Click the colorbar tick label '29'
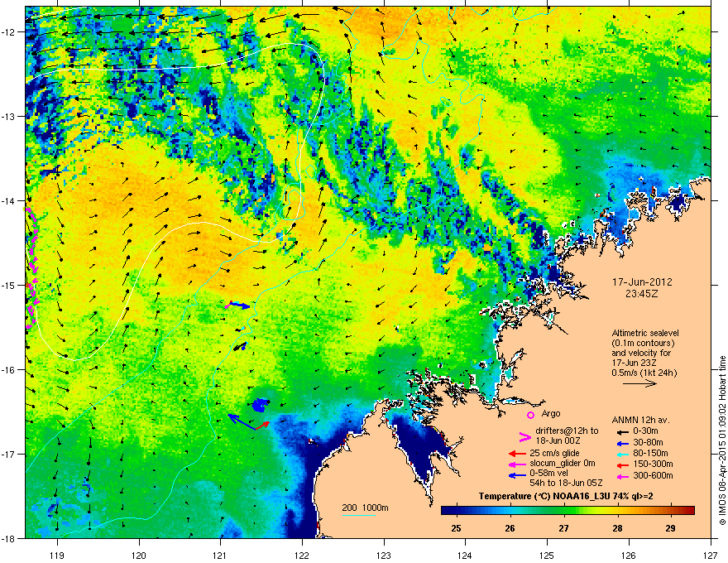This screenshot has width=728, height=563. click(x=670, y=528)
